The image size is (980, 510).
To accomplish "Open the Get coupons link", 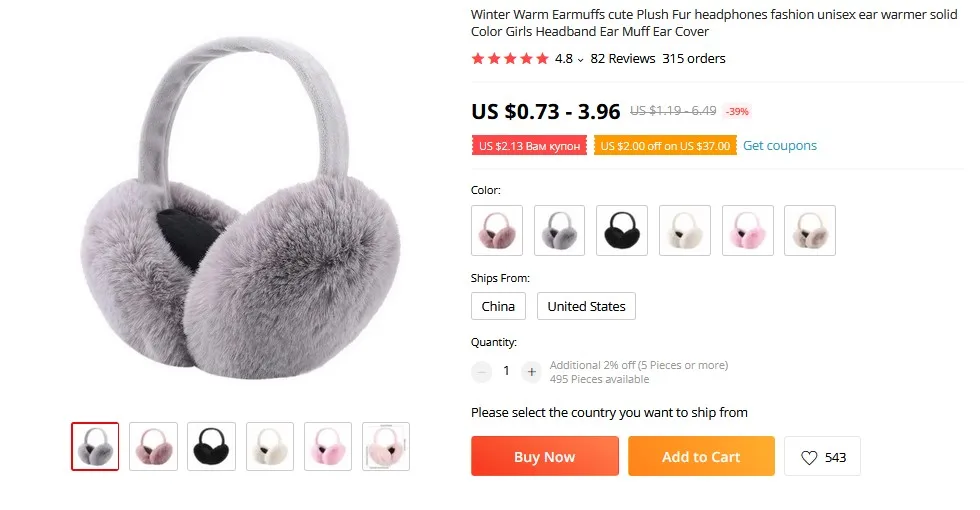I will [779, 146].
